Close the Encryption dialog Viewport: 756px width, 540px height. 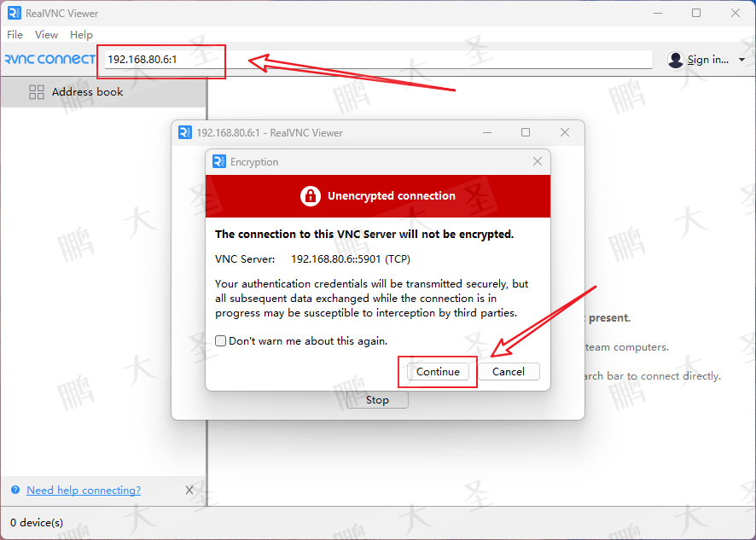pyautogui.click(x=538, y=161)
